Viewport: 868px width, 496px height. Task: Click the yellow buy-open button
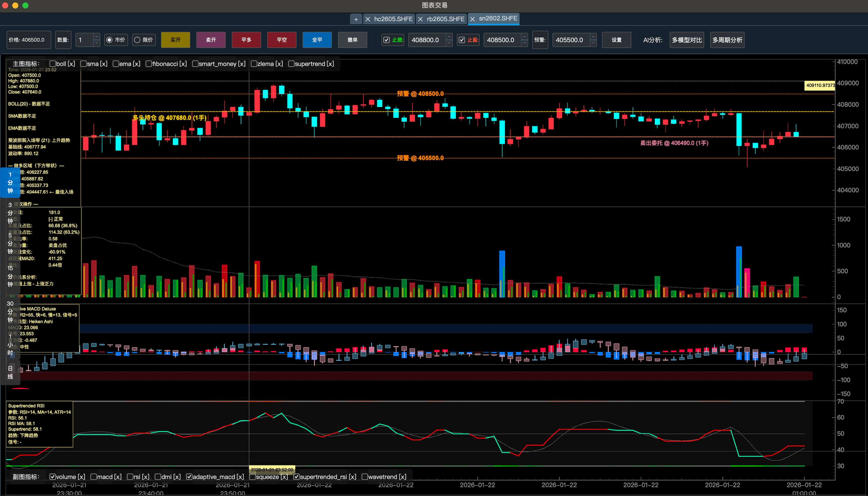tap(175, 40)
